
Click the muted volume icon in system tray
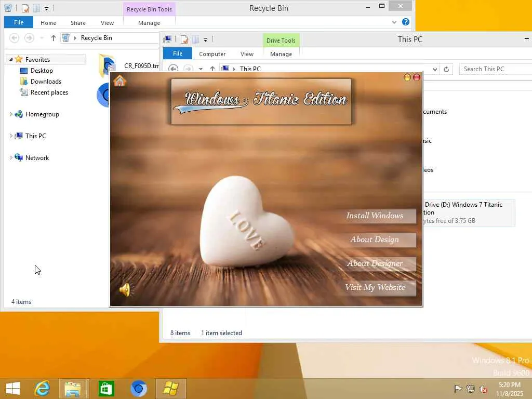pos(483,389)
